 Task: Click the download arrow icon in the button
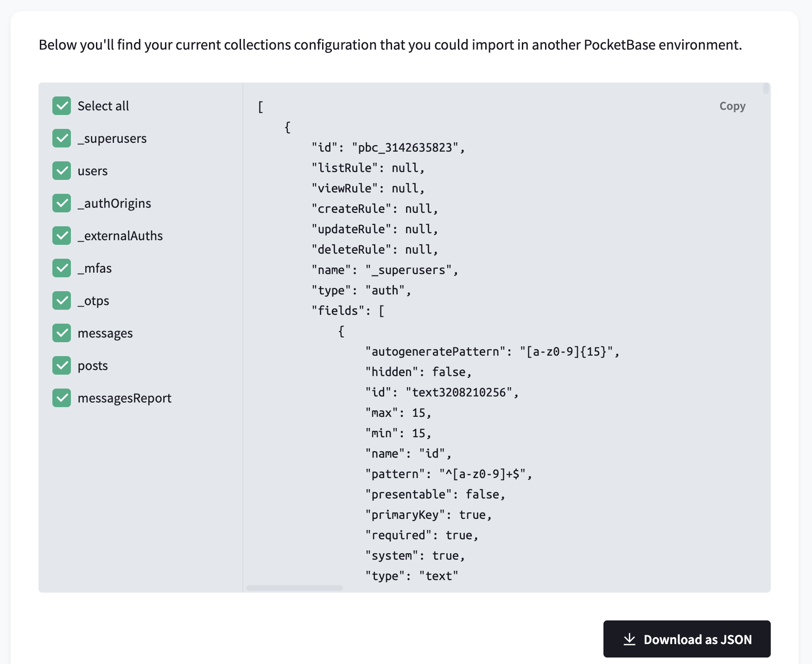click(x=629, y=639)
